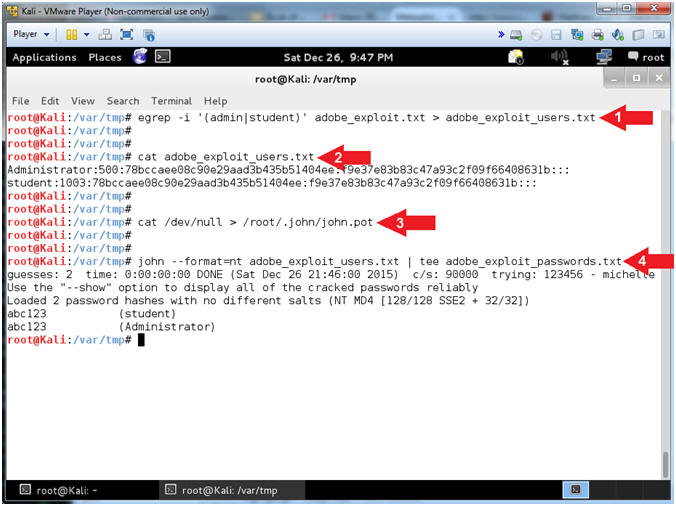This screenshot has height=506, width=676.
Task: Open the terminal File menu
Action: [x=21, y=101]
